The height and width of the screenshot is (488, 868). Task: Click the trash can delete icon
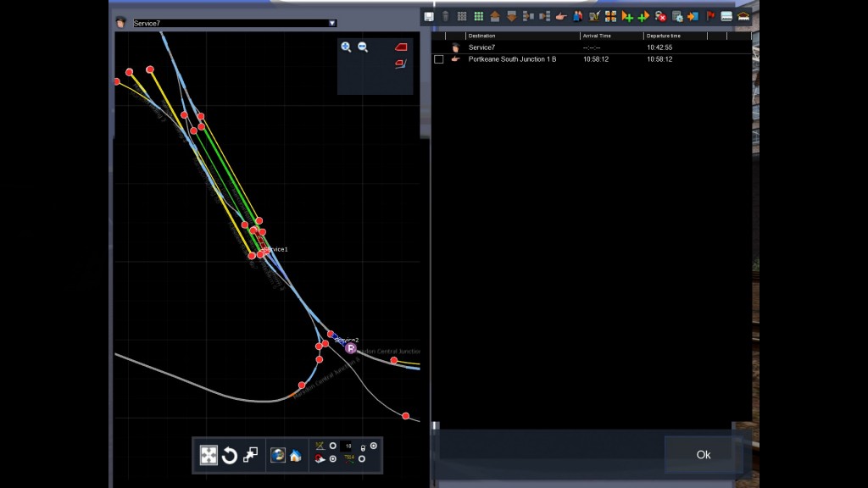pos(445,16)
